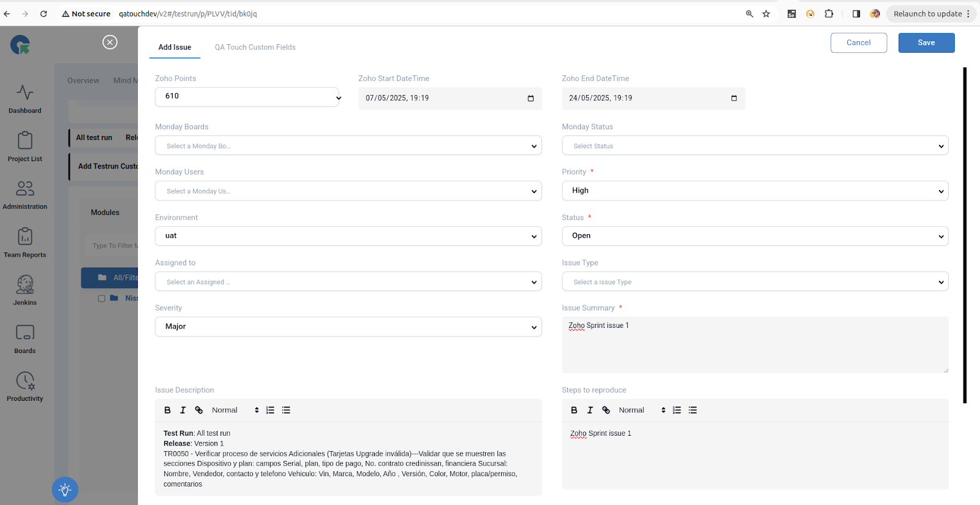Click Bold in Issue Description editor

click(167, 410)
